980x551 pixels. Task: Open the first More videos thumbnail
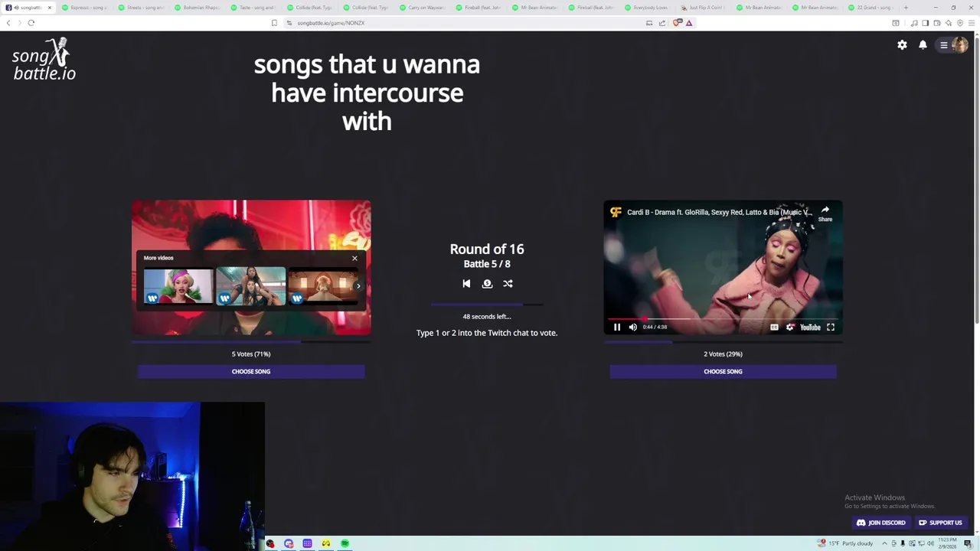178,286
